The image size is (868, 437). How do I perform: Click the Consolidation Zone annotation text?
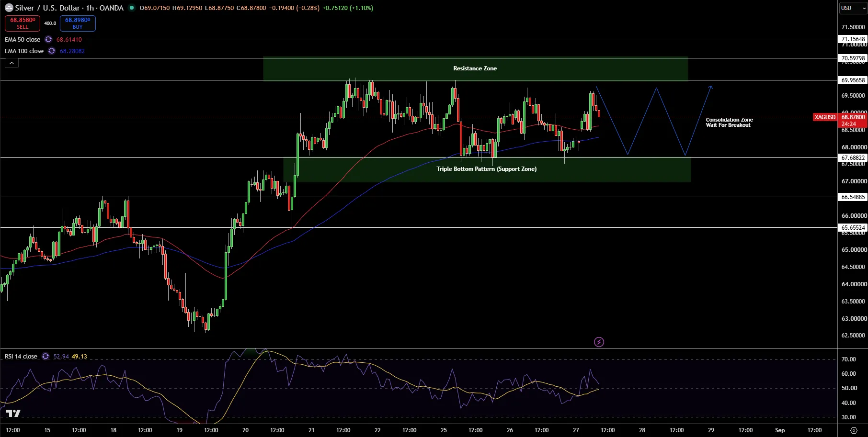(x=729, y=123)
